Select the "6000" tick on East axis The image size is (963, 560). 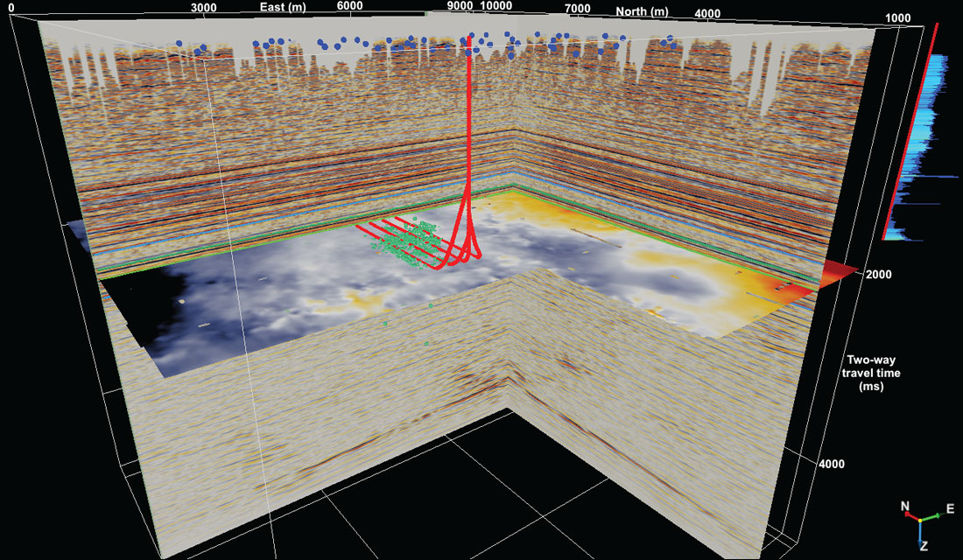[x=349, y=5]
